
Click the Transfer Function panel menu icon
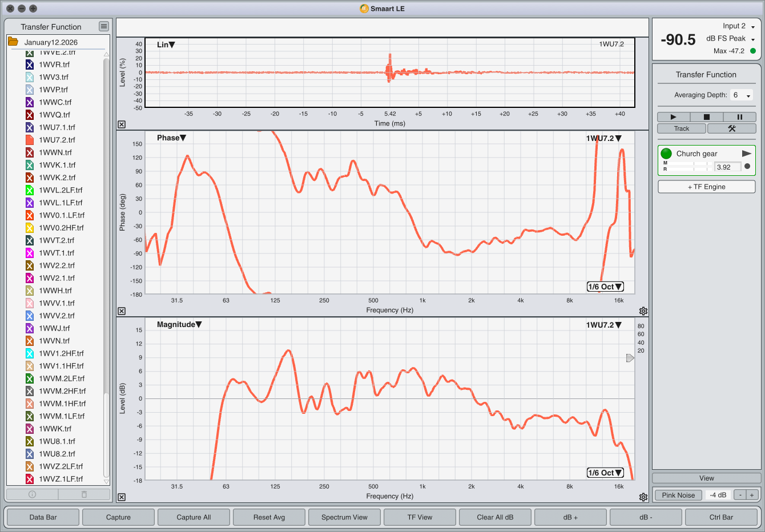103,26
